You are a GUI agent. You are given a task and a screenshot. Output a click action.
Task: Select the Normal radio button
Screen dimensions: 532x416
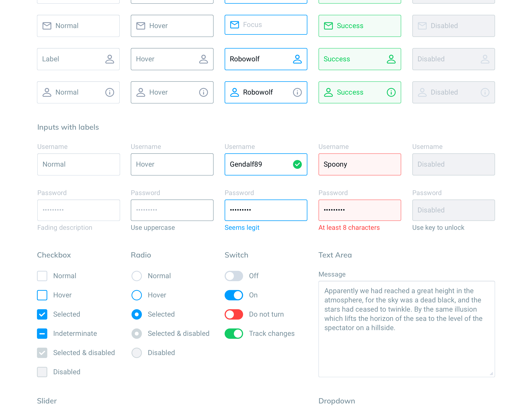[x=136, y=276]
